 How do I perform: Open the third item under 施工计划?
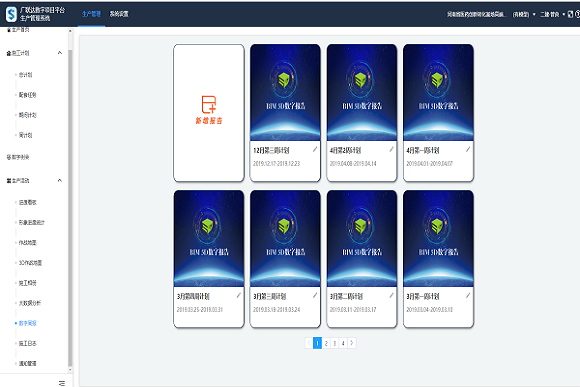28,115
